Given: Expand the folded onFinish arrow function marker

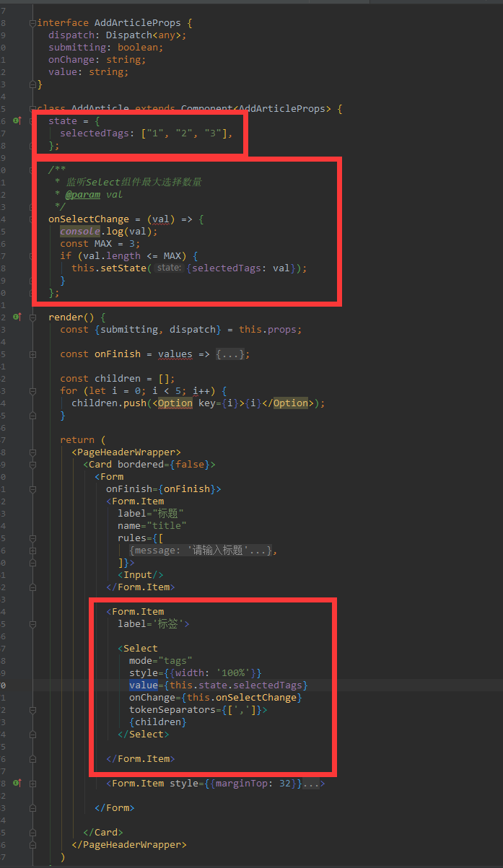Looking at the screenshot, I should coord(33,354).
